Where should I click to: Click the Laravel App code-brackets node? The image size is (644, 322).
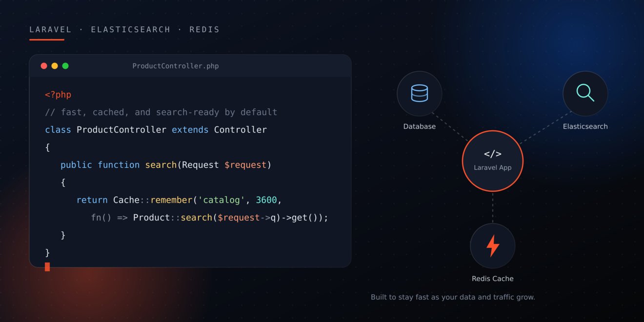click(493, 161)
